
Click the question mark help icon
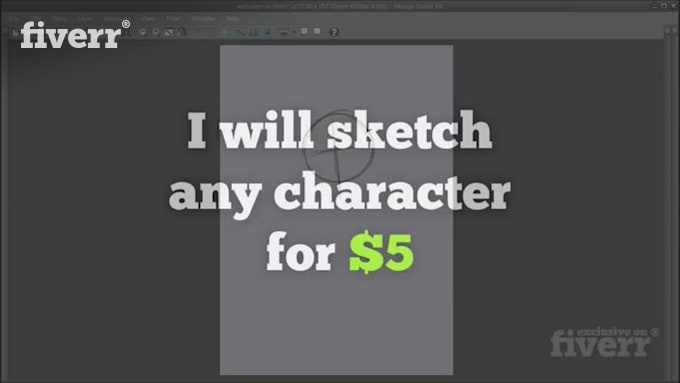[x=334, y=32]
